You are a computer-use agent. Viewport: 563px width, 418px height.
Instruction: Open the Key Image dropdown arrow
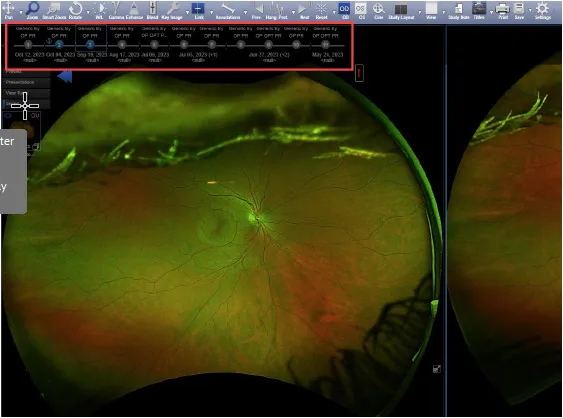pos(187,13)
